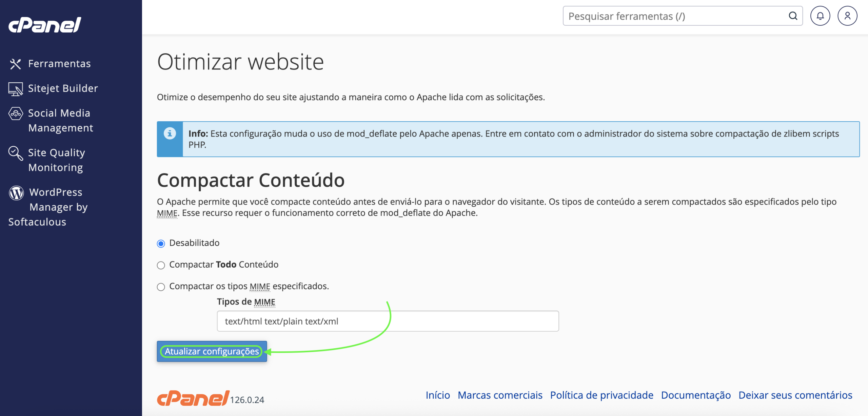
Task: Click the cPanel logo in the sidebar
Action: pyautogui.click(x=44, y=25)
